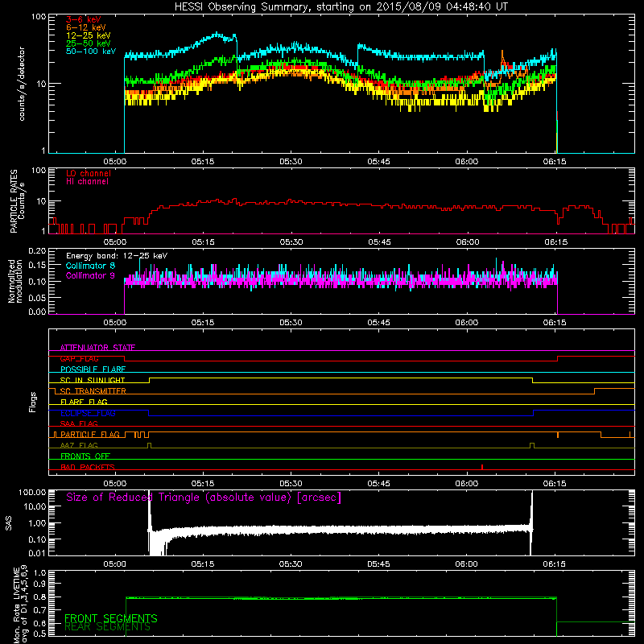The height and width of the screenshot is (644, 644).
Task: Select the "FRONT SEGMENTS" legend entry
Action: (111, 618)
